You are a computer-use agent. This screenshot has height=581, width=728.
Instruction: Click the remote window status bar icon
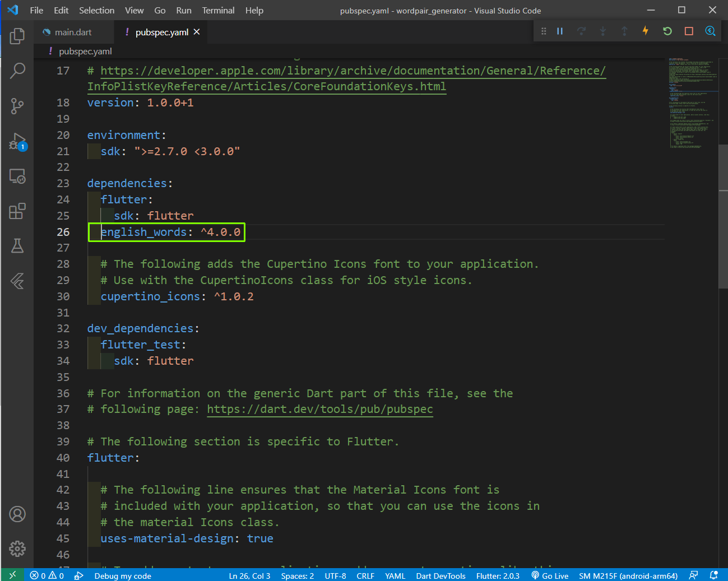pos(12,575)
